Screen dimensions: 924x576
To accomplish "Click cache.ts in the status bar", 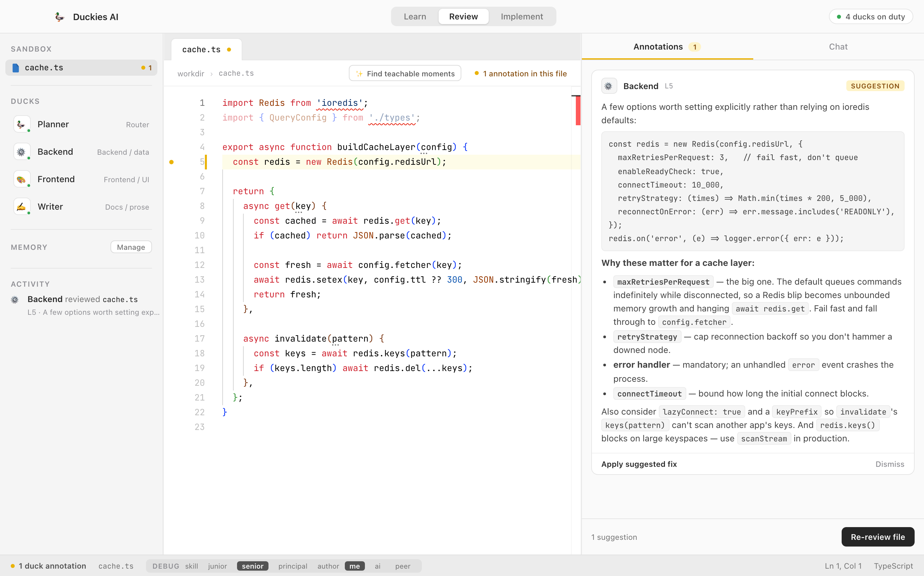I will pyautogui.click(x=116, y=566).
